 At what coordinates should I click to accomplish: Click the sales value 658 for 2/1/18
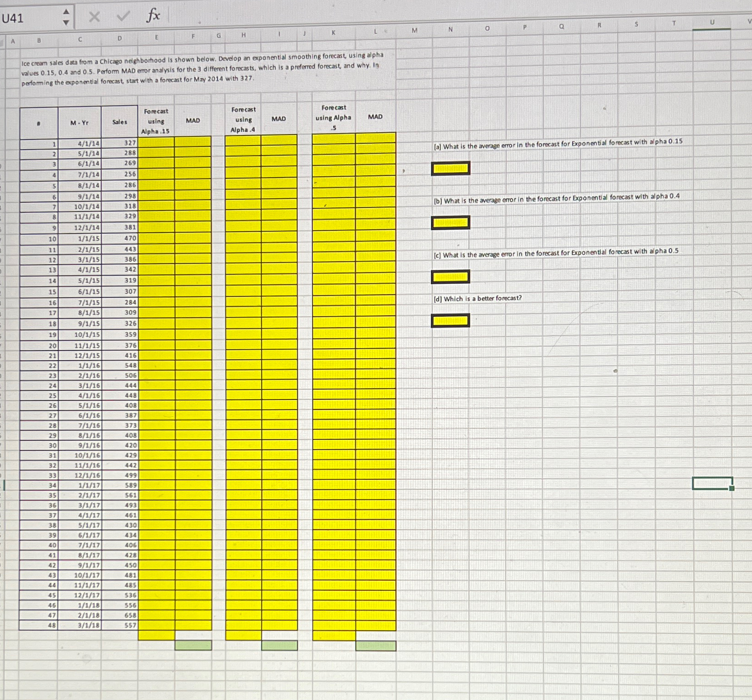120,615
